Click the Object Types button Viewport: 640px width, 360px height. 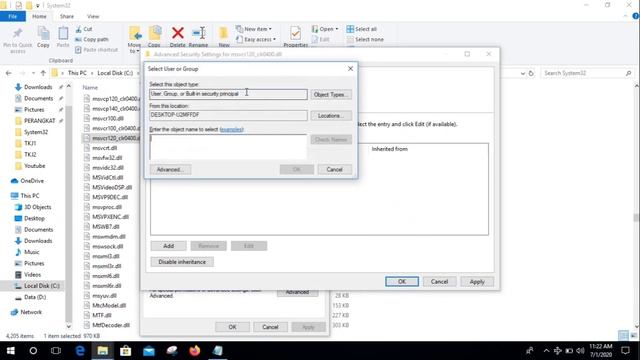coord(331,94)
